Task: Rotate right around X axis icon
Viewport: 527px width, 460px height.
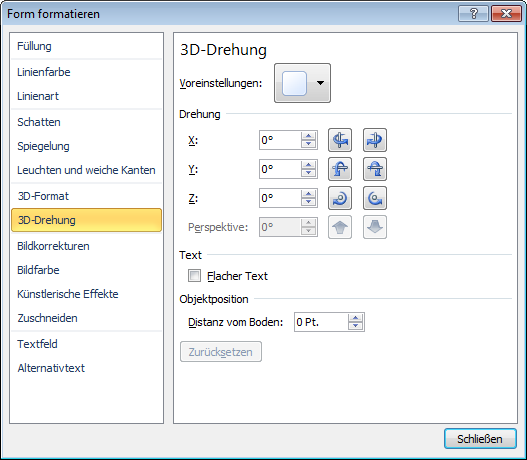Action: pos(375,140)
